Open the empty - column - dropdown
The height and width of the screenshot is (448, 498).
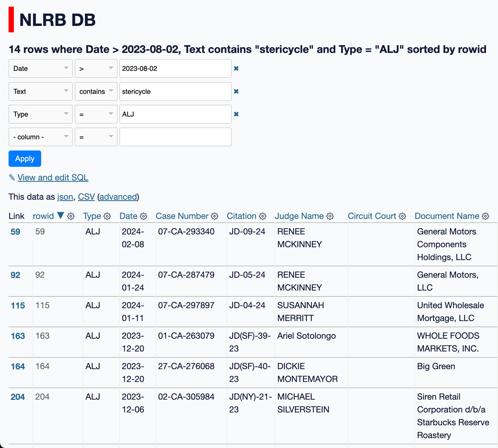click(x=40, y=137)
